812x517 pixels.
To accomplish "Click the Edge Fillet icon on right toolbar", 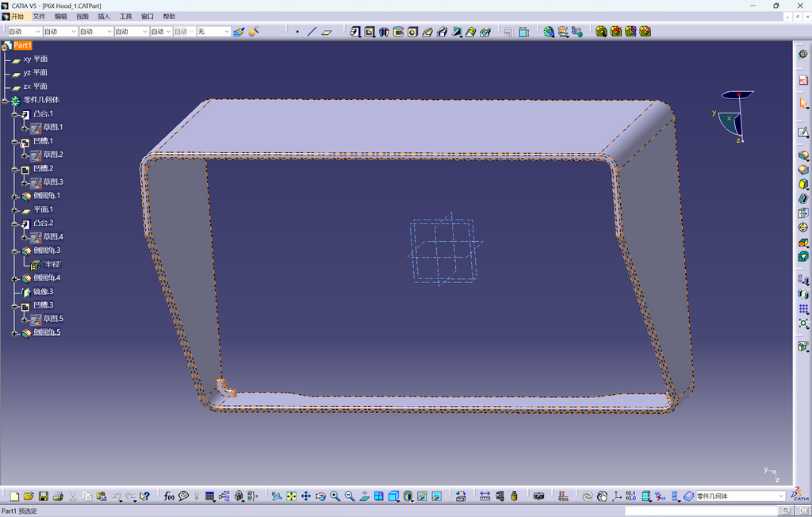I will tap(802, 155).
